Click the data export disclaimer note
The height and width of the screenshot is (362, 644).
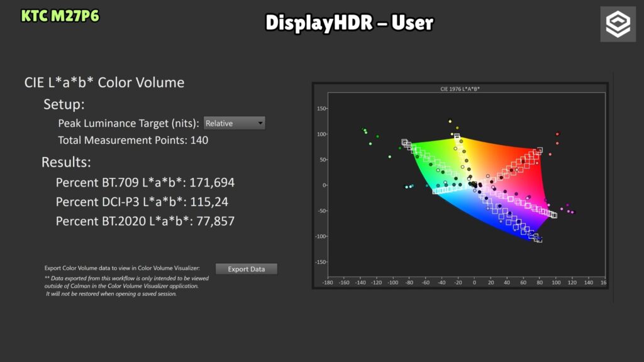(x=126, y=286)
